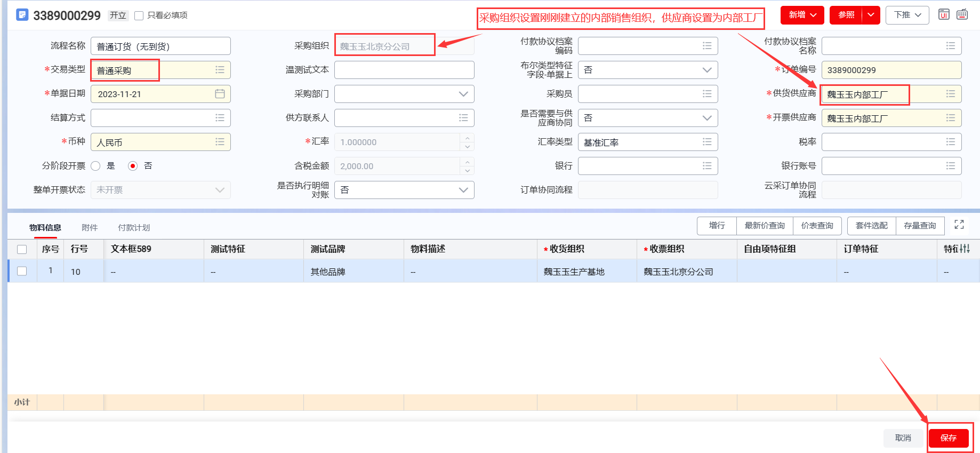The height and width of the screenshot is (453, 980).
Task: Click the UI settings icon in the top toolbar
Action: (944, 15)
